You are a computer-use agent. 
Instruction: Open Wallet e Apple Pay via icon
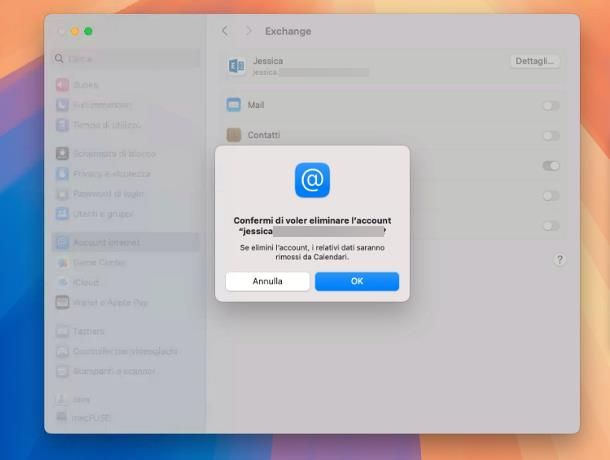click(62, 302)
